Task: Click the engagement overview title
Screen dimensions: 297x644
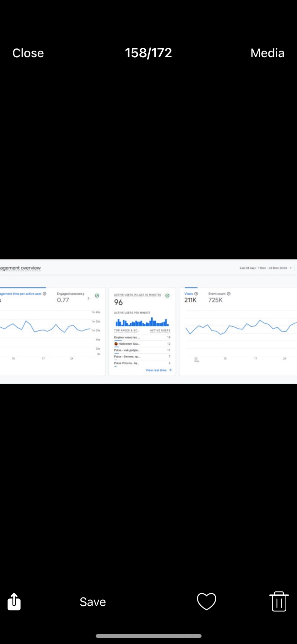Action: (x=21, y=268)
